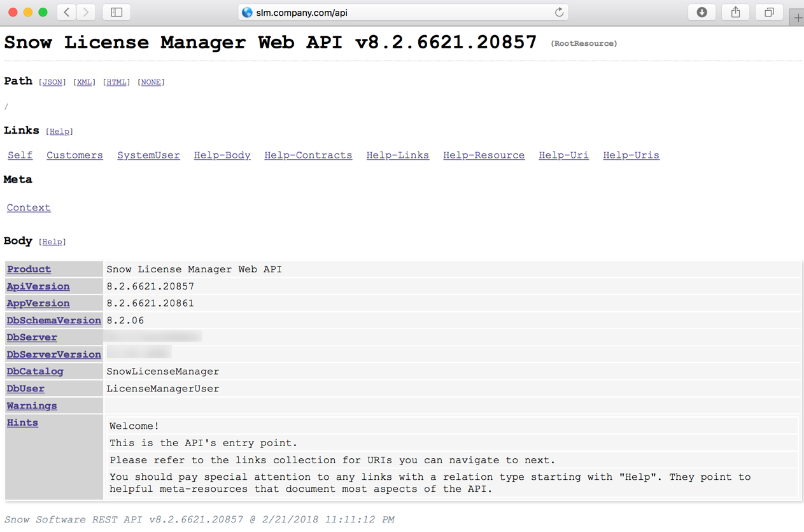Open the Help-Contracts link
804x532 pixels.
click(308, 155)
